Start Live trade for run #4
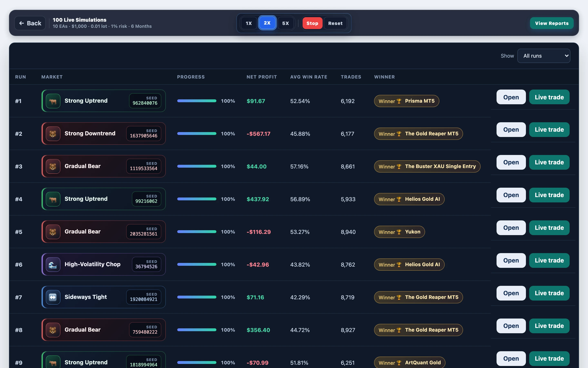The height and width of the screenshot is (368, 588). 549,195
